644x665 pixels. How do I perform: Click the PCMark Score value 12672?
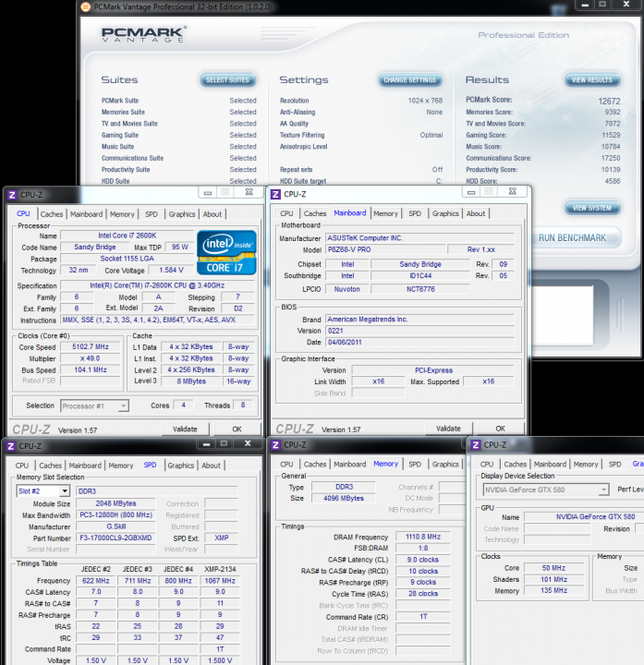point(609,101)
